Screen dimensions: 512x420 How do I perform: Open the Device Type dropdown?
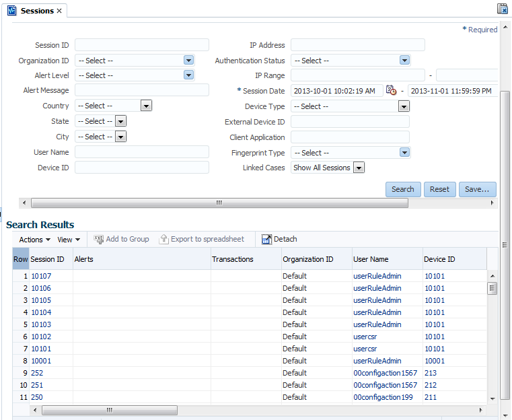point(404,106)
